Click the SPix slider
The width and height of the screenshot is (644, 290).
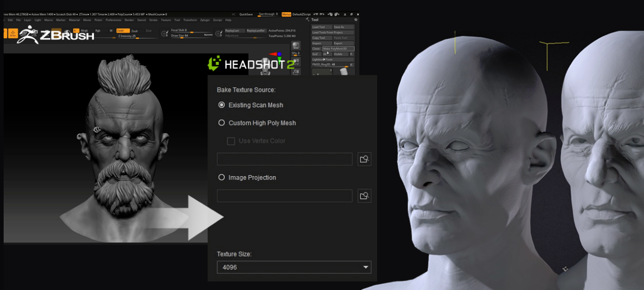point(296,54)
